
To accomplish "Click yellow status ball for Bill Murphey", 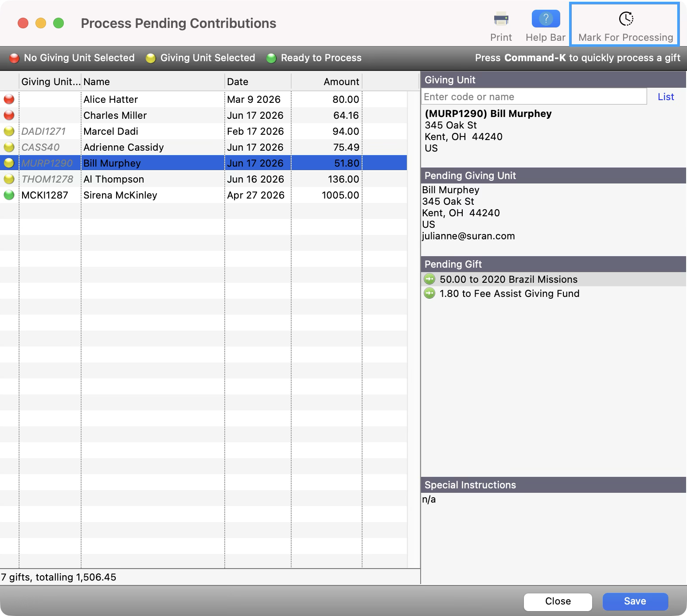I will (x=9, y=163).
